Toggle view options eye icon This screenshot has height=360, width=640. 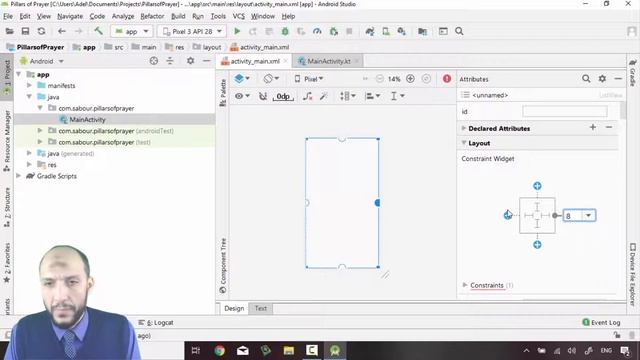[242, 96]
